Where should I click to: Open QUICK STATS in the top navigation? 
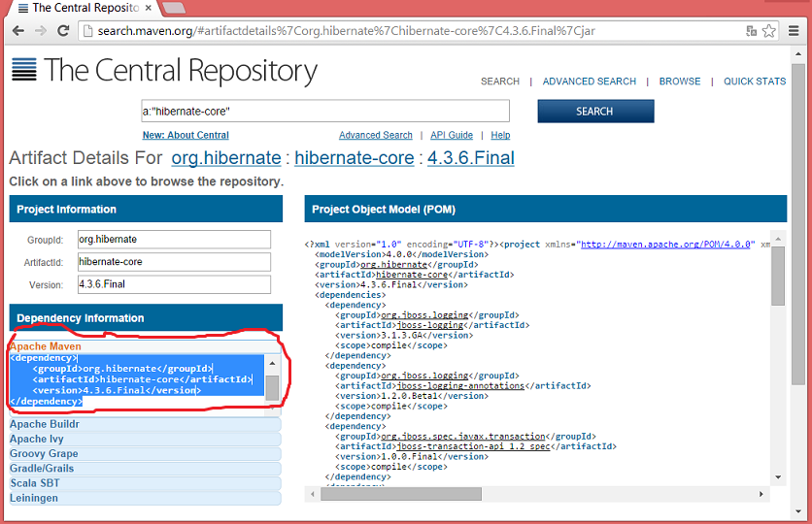(755, 82)
